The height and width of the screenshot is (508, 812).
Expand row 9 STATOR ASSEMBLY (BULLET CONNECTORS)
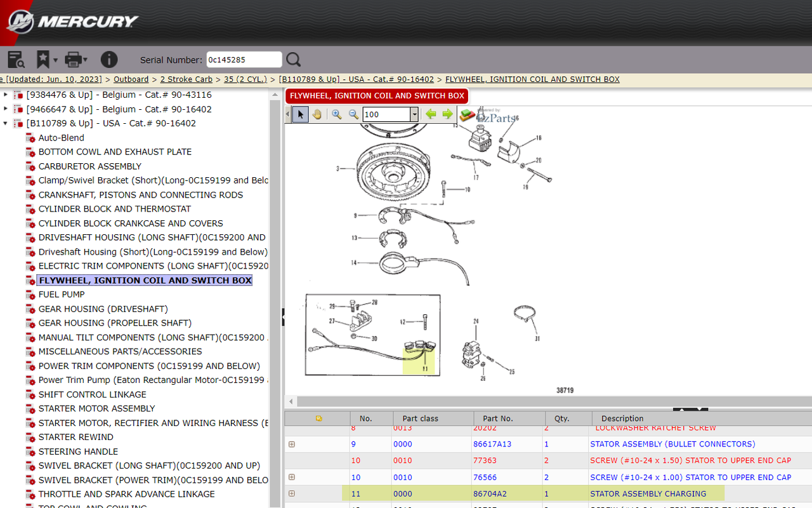292,444
